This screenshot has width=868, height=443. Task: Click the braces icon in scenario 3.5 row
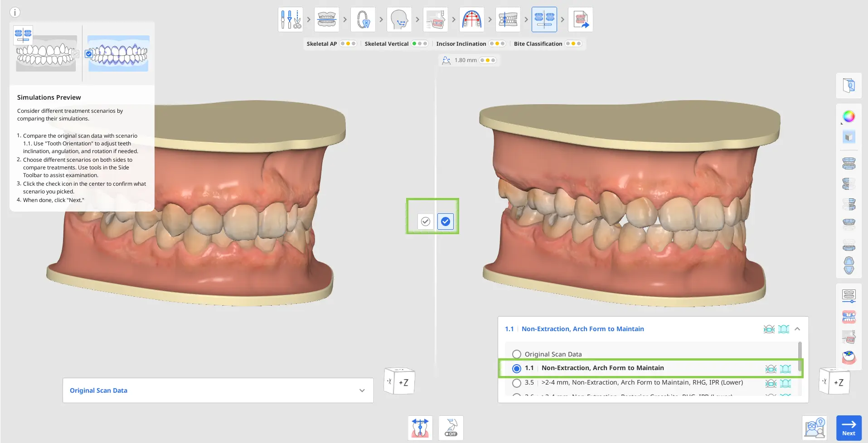771,383
